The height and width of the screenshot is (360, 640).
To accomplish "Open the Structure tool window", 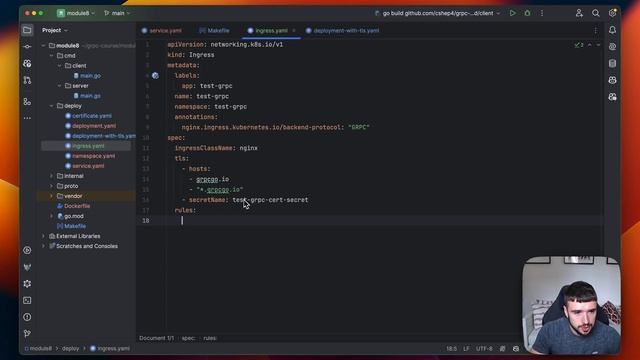I will click(27, 101).
